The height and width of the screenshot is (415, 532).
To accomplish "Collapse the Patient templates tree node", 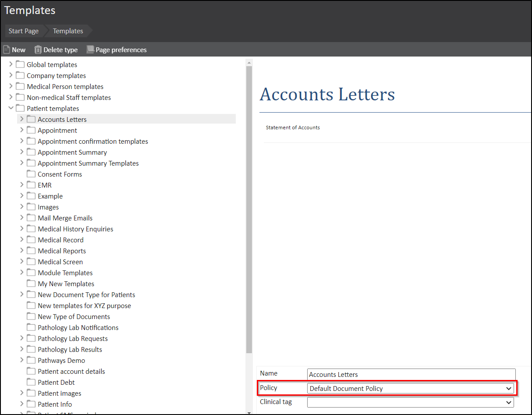I will pyautogui.click(x=11, y=108).
